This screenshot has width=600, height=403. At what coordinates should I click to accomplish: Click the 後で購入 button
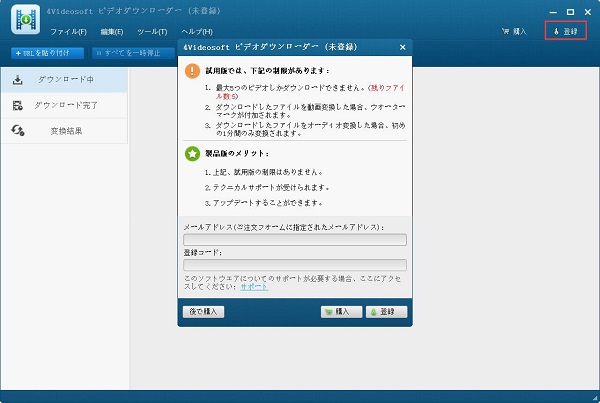coord(203,312)
